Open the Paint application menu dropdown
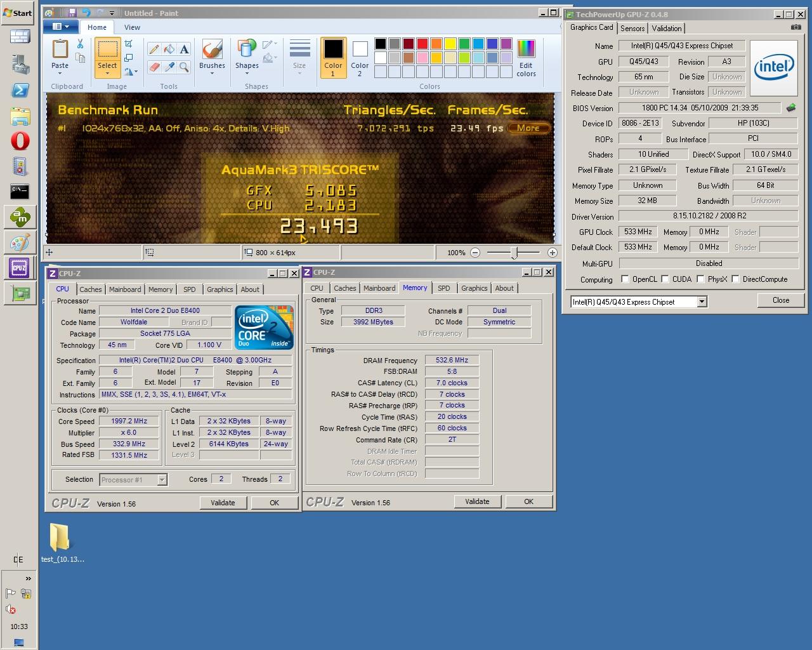This screenshot has height=650, width=812. [61, 27]
